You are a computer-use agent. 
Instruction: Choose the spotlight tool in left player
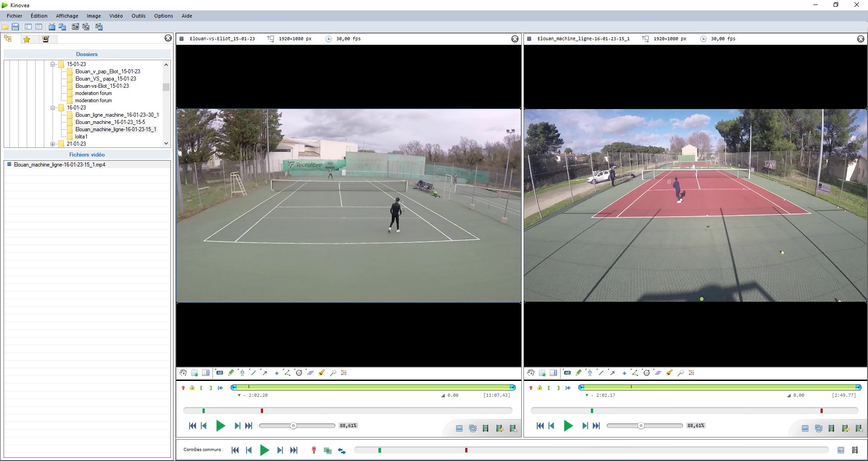click(322, 373)
